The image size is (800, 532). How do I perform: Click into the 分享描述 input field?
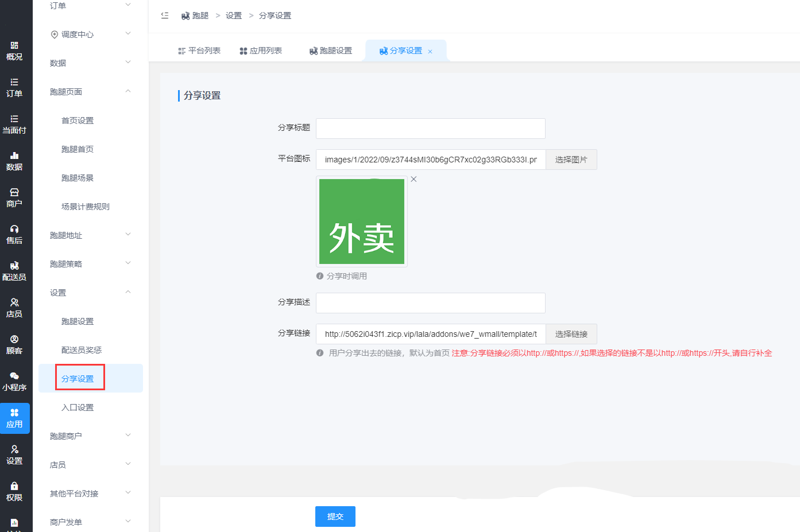431,303
